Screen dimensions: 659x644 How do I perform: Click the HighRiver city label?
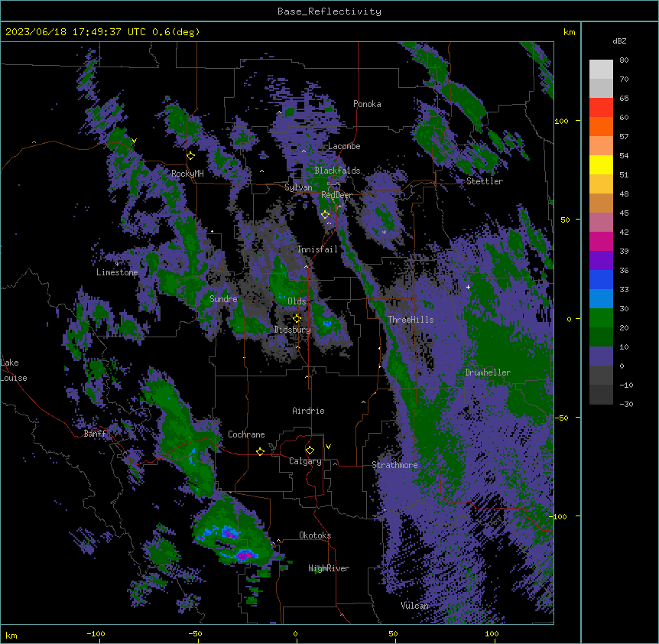pyautogui.click(x=329, y=568)
